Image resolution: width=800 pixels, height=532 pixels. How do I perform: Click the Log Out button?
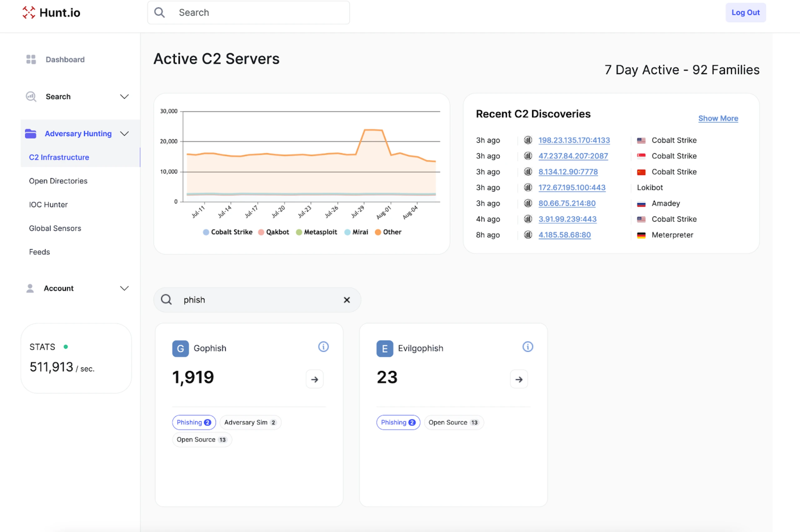click(x=746, y=12)
